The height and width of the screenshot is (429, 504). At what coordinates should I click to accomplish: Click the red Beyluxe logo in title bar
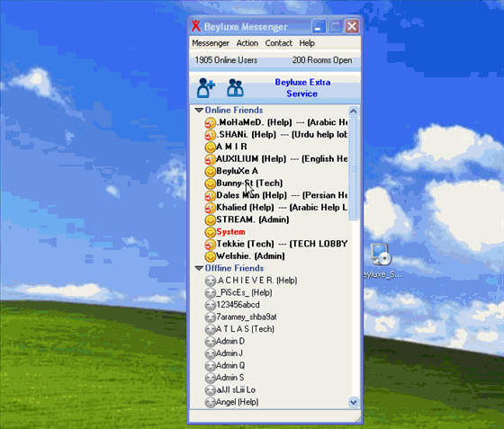[x=196, y=26]
